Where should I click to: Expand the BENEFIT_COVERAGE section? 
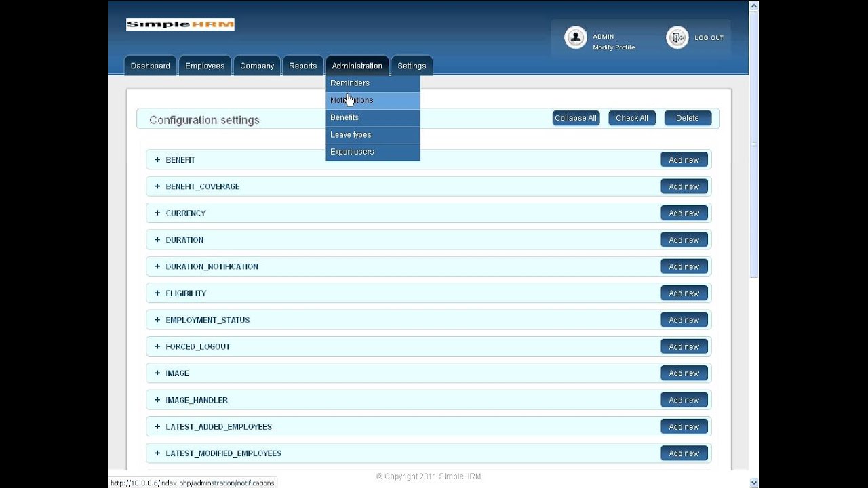pyautogui.click(x=157, y=186)
